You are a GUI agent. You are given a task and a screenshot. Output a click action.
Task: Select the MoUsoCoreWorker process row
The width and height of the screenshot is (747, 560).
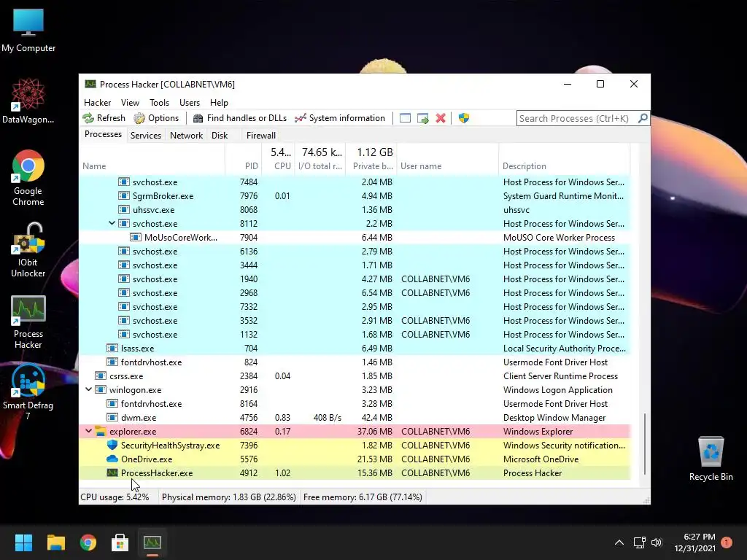[355, 237]
